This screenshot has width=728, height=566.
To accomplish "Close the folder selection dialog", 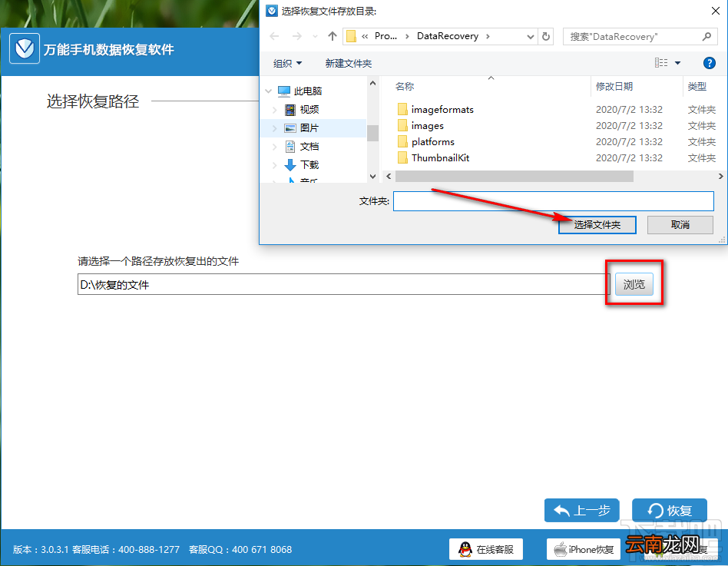I will [716, 11].
